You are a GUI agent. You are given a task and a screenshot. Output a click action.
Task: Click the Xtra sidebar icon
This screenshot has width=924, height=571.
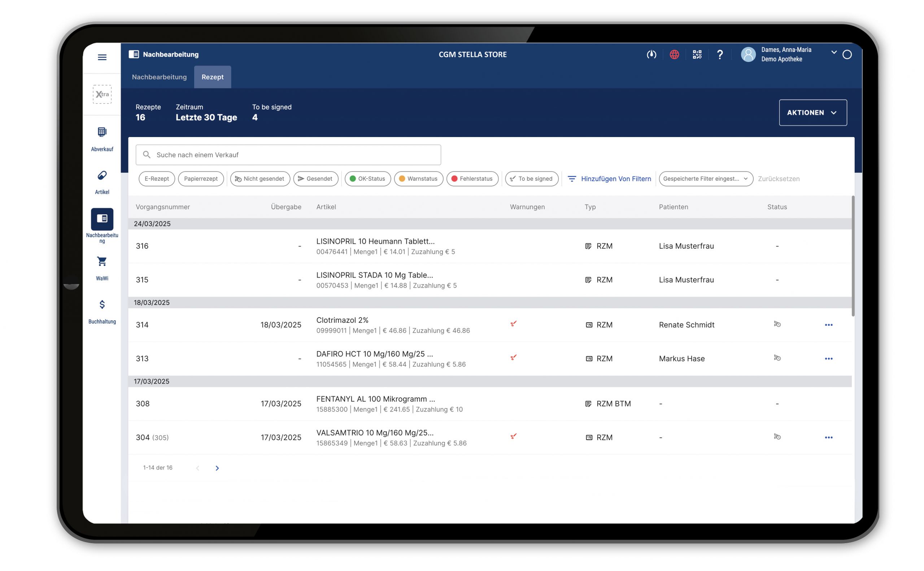pos(102,94)
